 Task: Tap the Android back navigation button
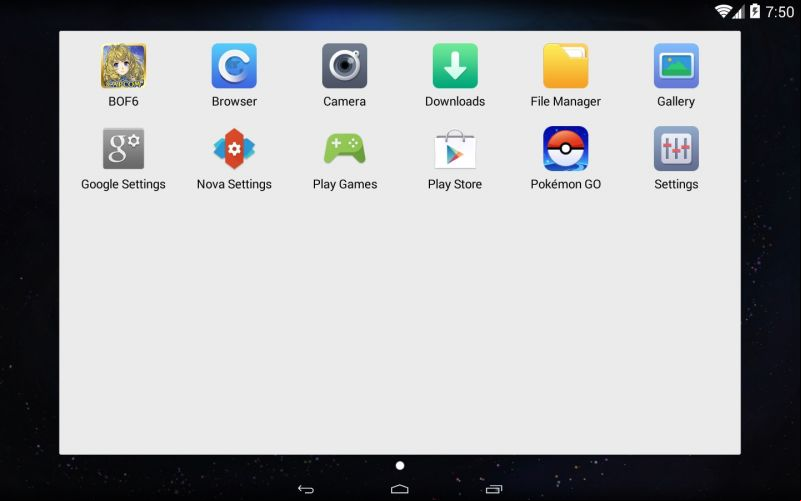point(306,489)
